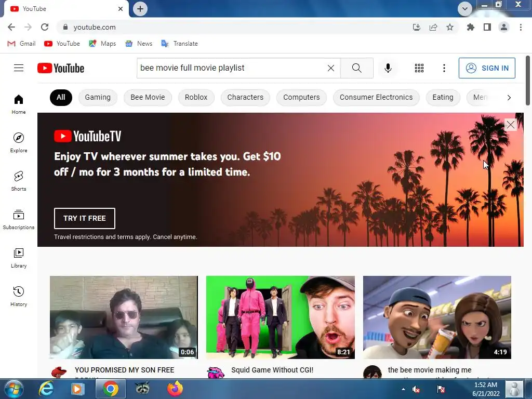Open the Gmail bookmark
The image size is (532, 399).
point(21,44)
